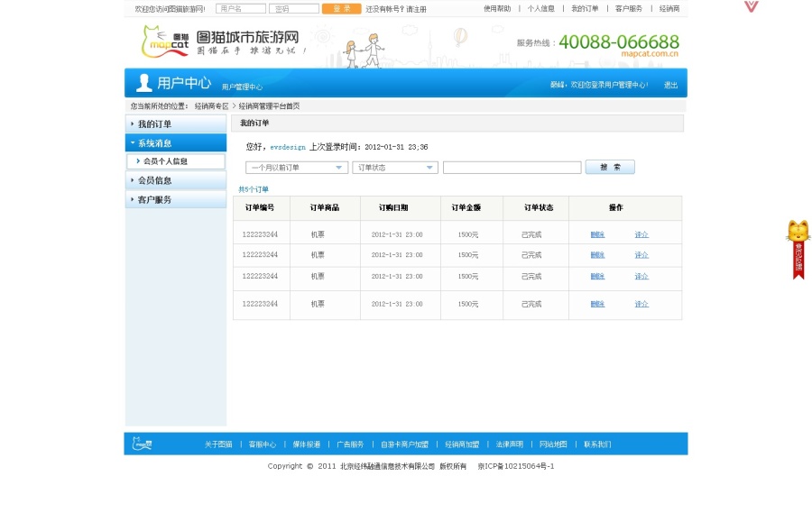Open the 一个月以前订单 dropdown

[297, 168]
